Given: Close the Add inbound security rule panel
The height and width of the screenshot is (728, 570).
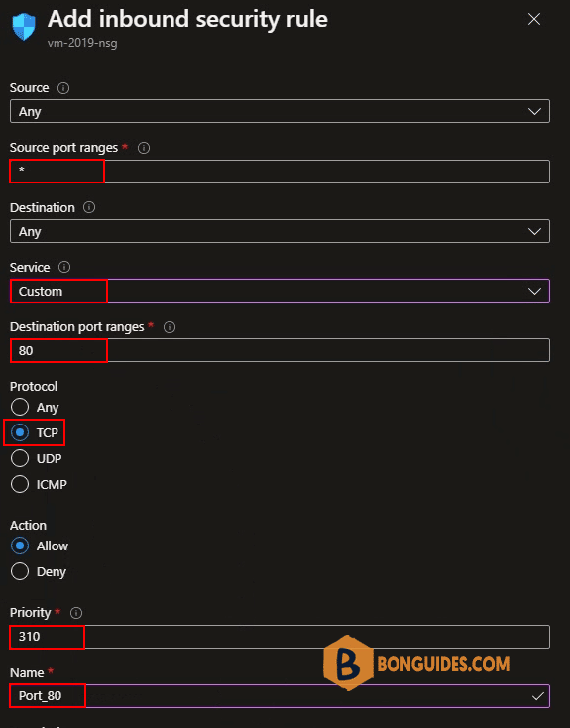Looking at the screenshot, I should tap(534, 19).
